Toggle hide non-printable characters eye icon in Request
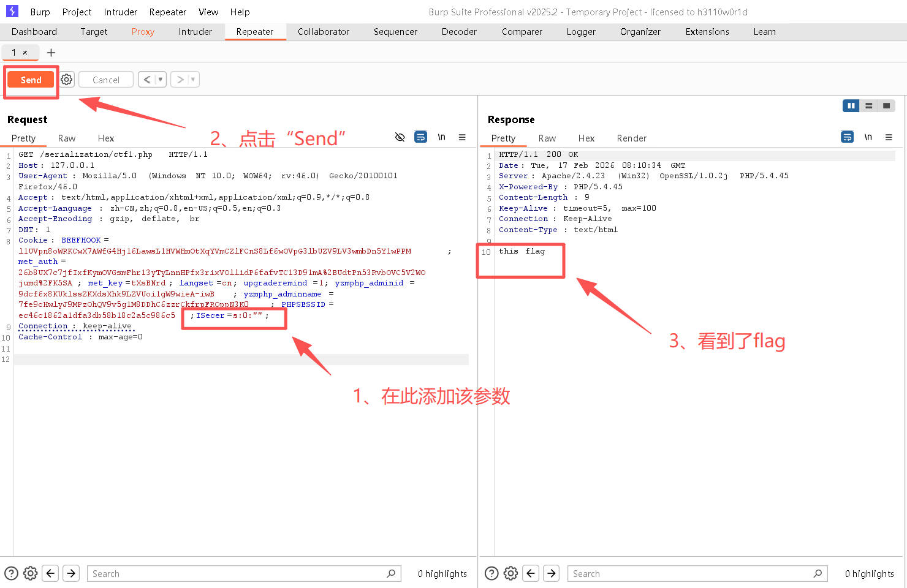Viewport: 907px width, 588px height. point(400,137)
